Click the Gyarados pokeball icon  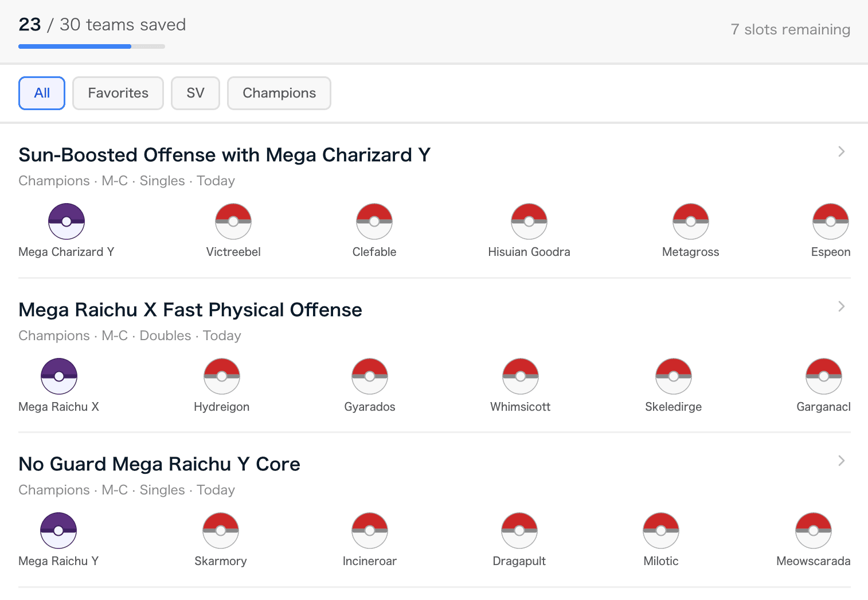click(x=370, y=376)
